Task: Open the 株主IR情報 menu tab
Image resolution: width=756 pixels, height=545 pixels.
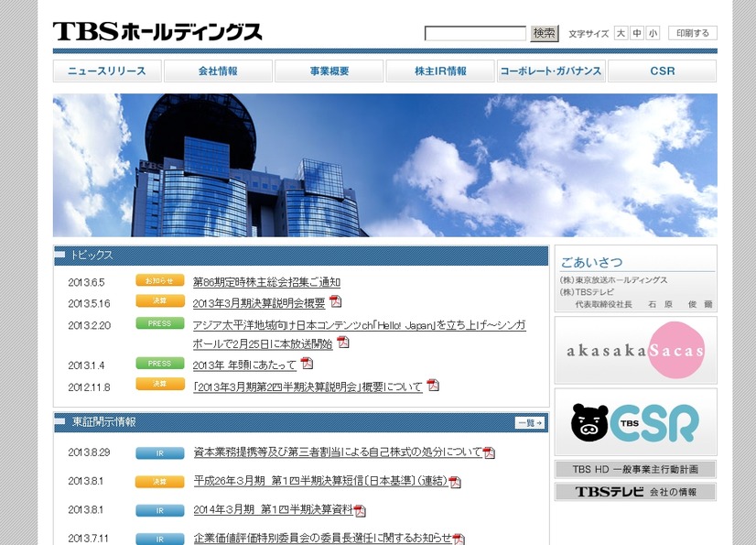Action: (x=440, y=71)
